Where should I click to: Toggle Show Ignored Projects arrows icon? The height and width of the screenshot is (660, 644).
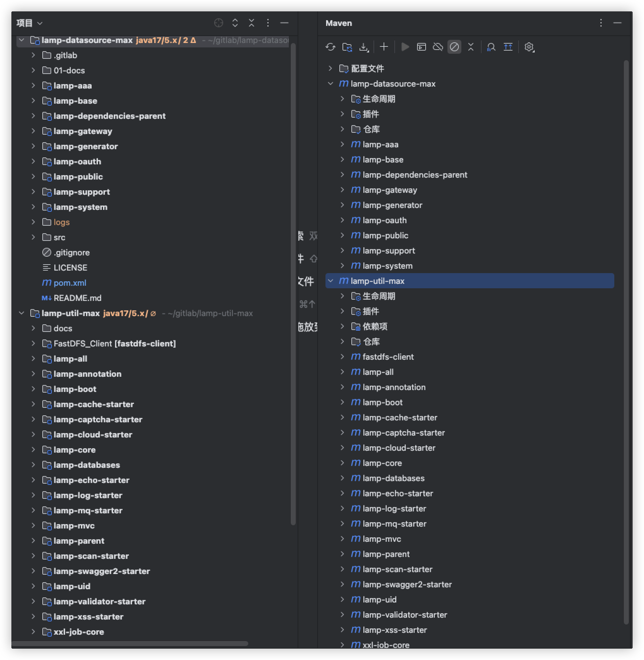(508, 47)
